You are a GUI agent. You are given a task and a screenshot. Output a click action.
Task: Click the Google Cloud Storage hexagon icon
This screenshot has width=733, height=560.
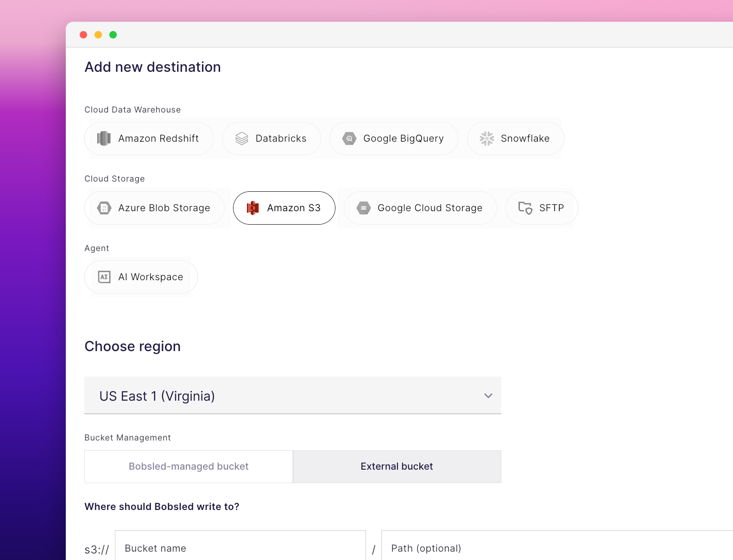[x=364, y=208]
